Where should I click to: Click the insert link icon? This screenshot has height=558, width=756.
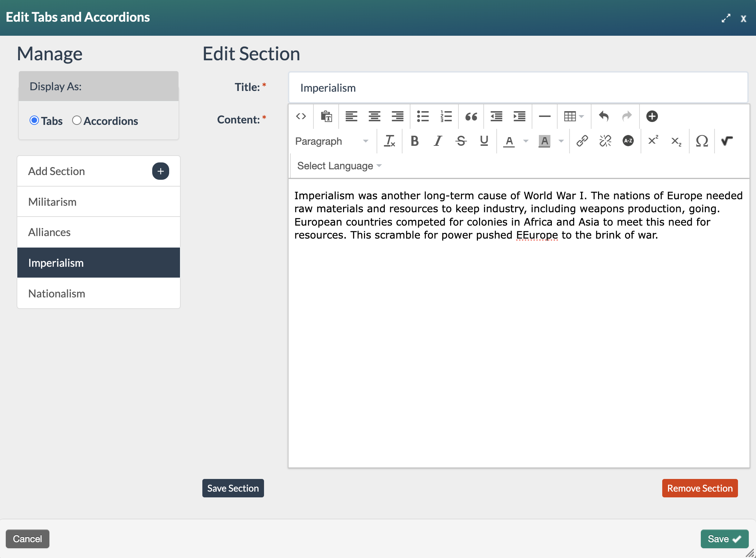click(x=582, y=141)
